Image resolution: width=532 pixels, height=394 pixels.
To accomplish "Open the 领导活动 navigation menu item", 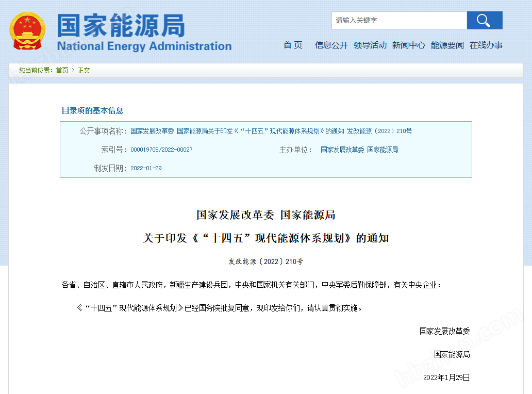I will pyautogui.click(x=370, y=45).
